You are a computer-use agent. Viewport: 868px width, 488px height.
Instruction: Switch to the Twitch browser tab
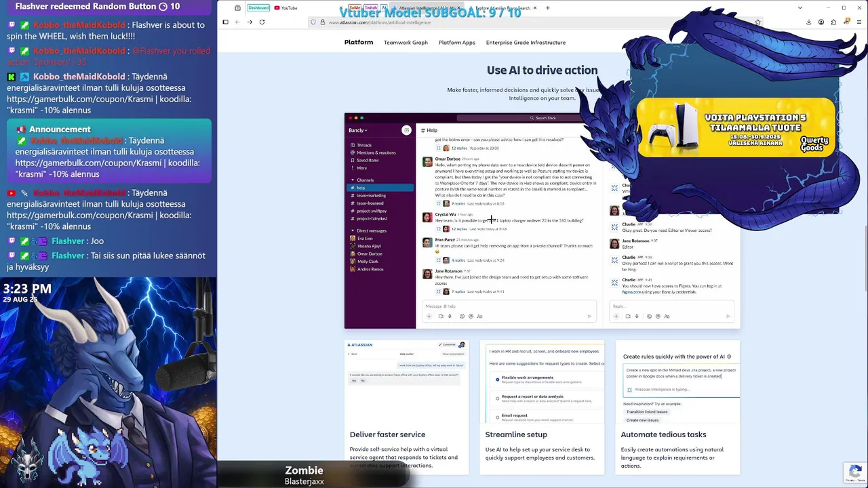coord(370,8)
